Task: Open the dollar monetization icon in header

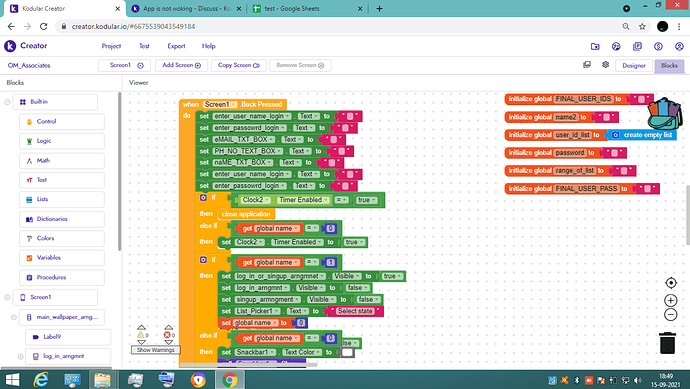Action: [658, 46]
